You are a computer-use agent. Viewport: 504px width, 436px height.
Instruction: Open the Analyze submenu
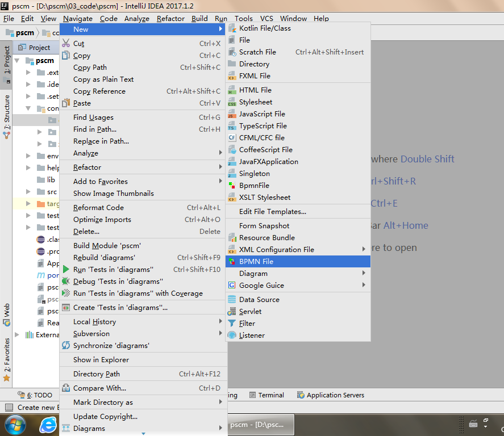(x=143, y=153)
